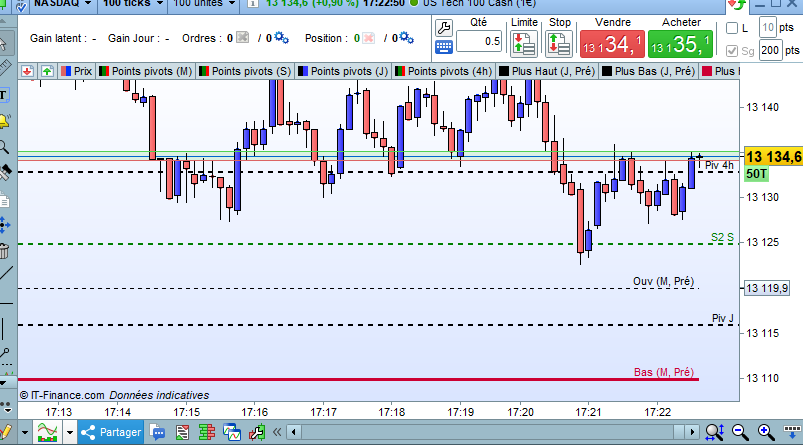
Task: Click the Piv J pivot label
Action: pos(723,319)
